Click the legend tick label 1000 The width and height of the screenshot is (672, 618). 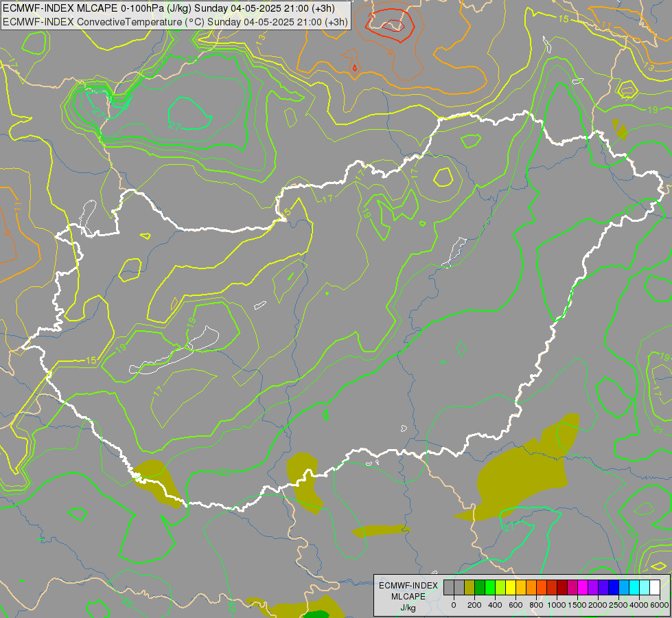pyautogui.click(x=557, y=605)
